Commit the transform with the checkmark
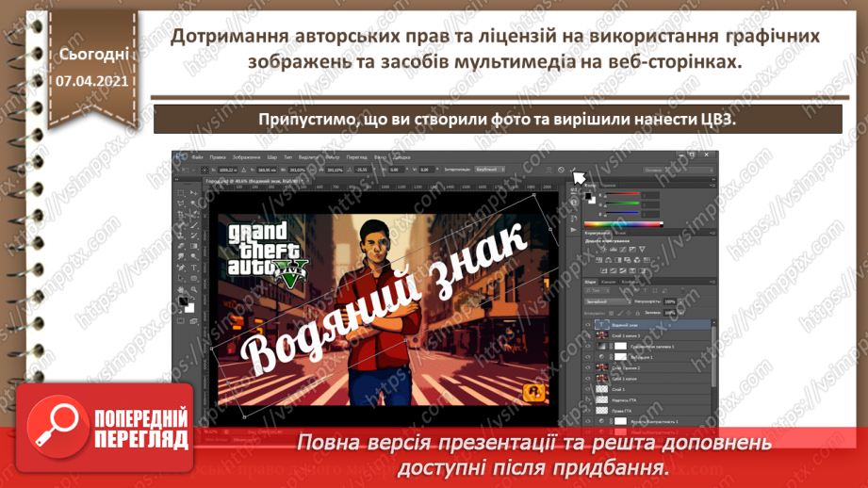Screen dimensions: 868x488 point(573,170)
